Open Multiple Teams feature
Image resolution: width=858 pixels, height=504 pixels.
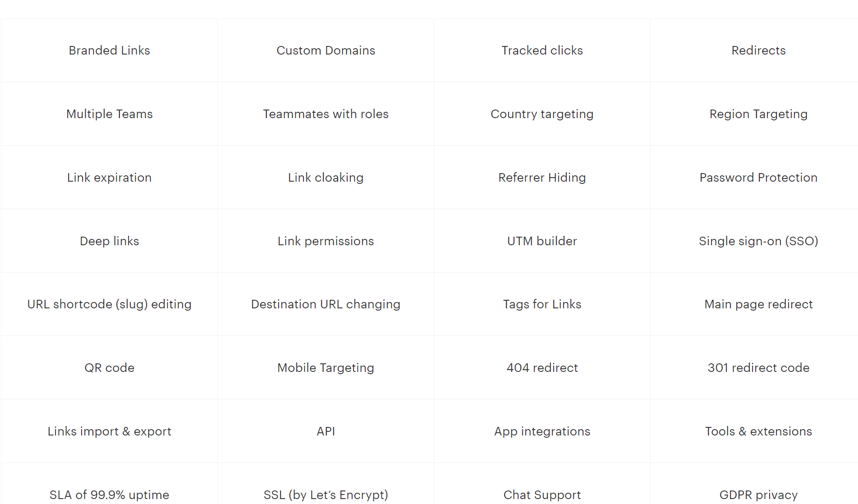tap(109, 114)
